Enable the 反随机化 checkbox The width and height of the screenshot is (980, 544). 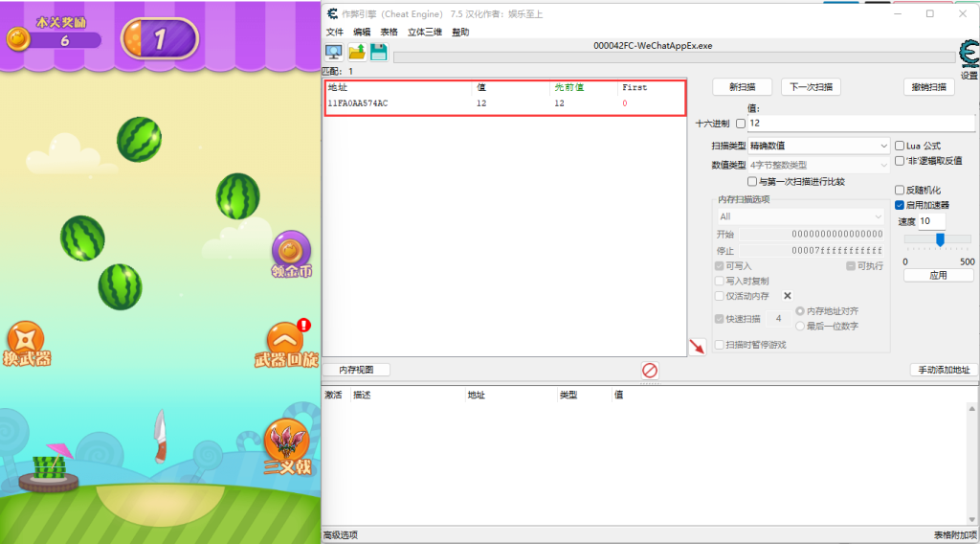[900, 190]
